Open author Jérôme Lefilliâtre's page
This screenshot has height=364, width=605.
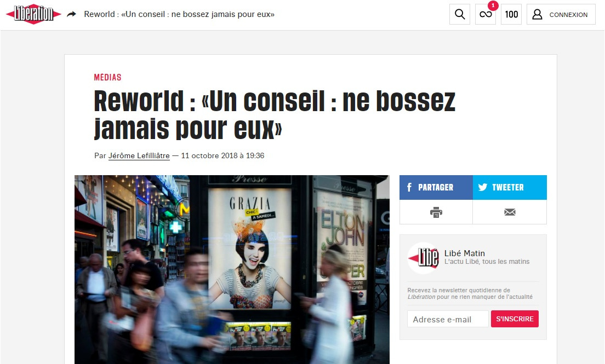139,156
